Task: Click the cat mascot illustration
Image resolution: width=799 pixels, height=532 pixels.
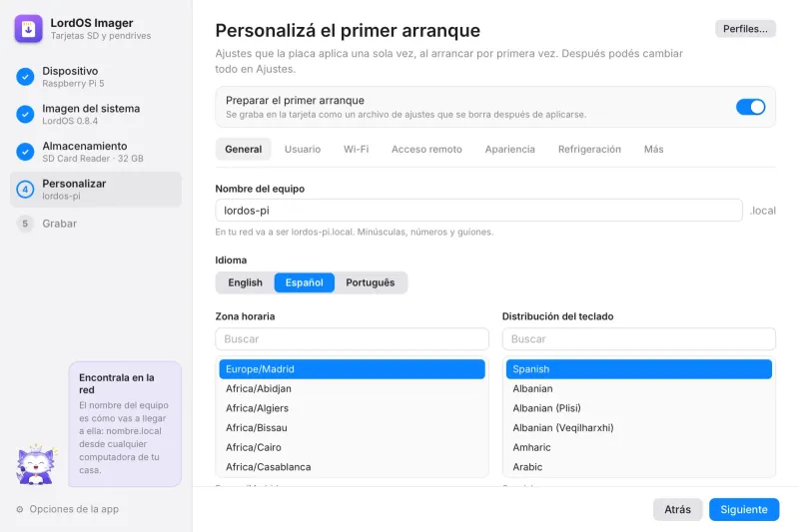Action: 36,464
